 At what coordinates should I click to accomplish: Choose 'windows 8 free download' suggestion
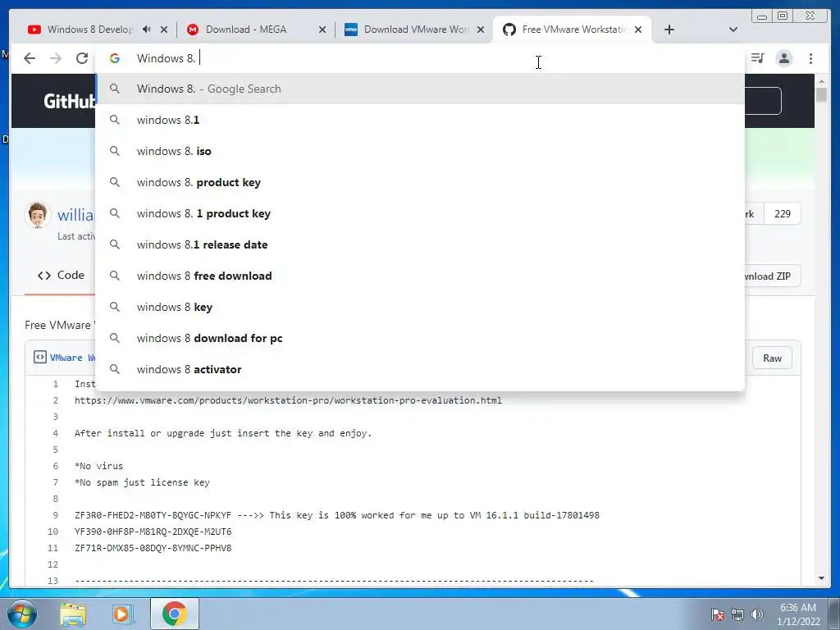click(420, 276)
